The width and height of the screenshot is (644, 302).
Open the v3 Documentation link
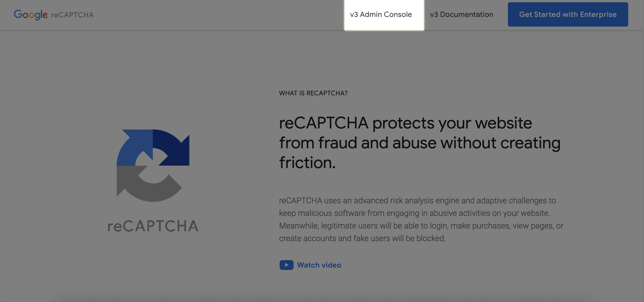461,14
